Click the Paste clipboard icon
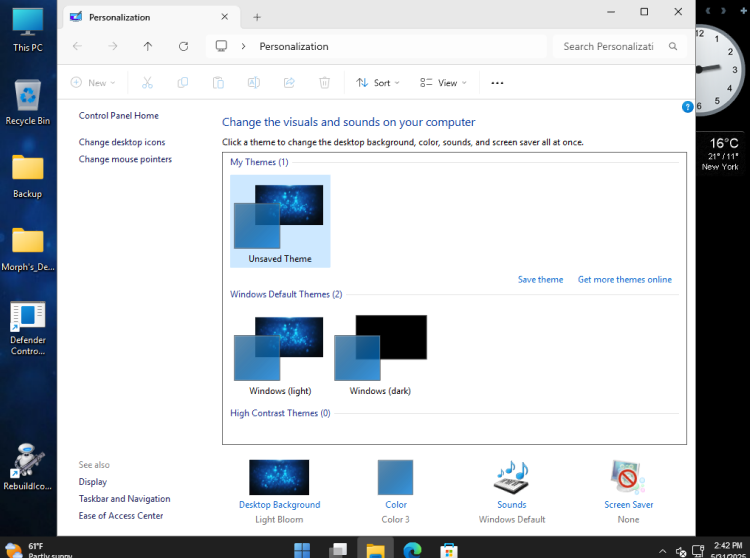The image size is (750, 558). tap(218, 83)
